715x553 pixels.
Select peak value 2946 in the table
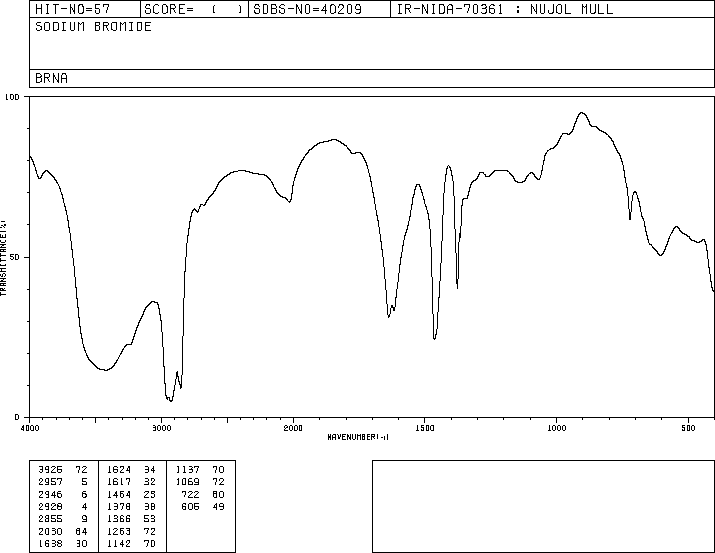click(51, 495)
